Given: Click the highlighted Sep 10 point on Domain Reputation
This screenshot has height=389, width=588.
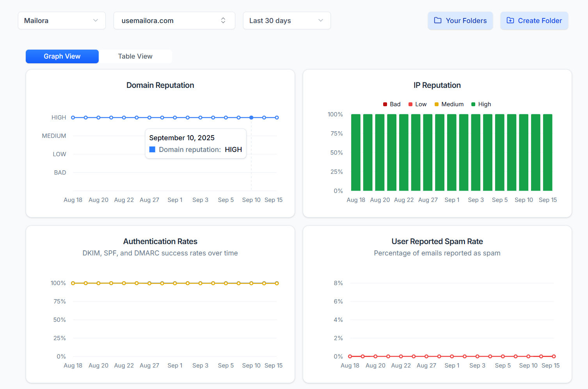Looking at the screenshot, I should [x=251, y=117].
